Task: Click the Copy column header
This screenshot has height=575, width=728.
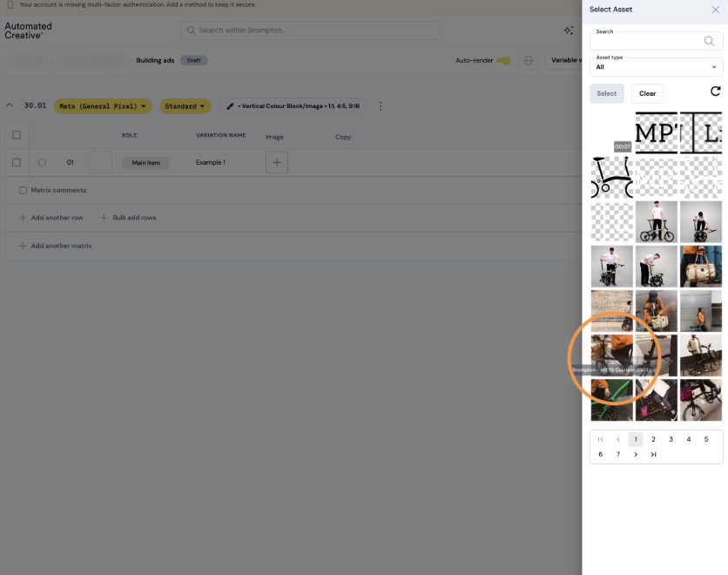Action: coord(343,137)
